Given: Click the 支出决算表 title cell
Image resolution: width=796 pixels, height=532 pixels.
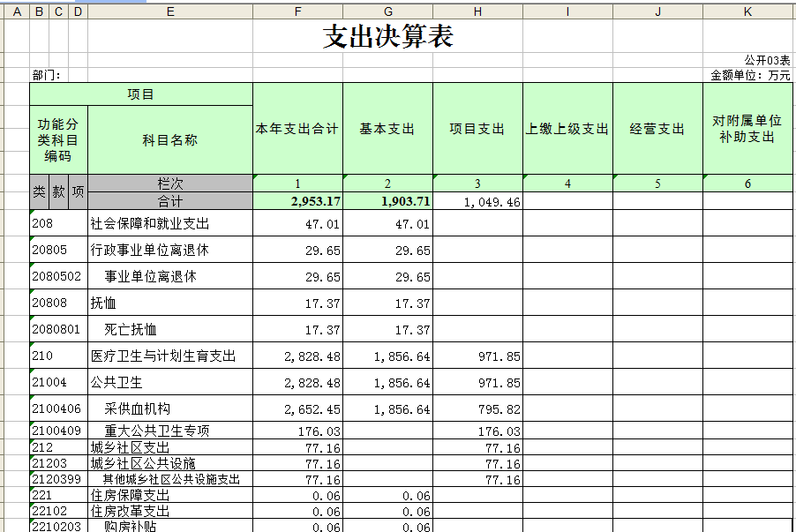Looking at the screenshot, I should pyautogui.click(x=388, y=37).
